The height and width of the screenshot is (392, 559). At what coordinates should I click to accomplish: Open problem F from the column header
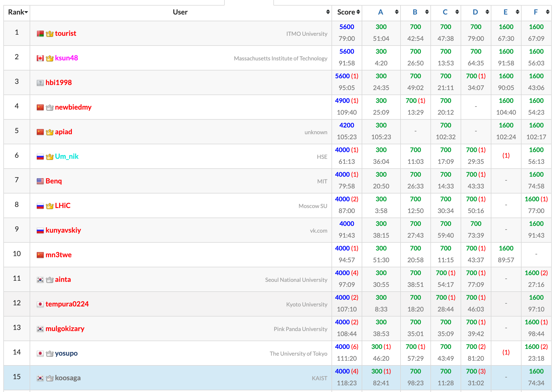[536, 12]
